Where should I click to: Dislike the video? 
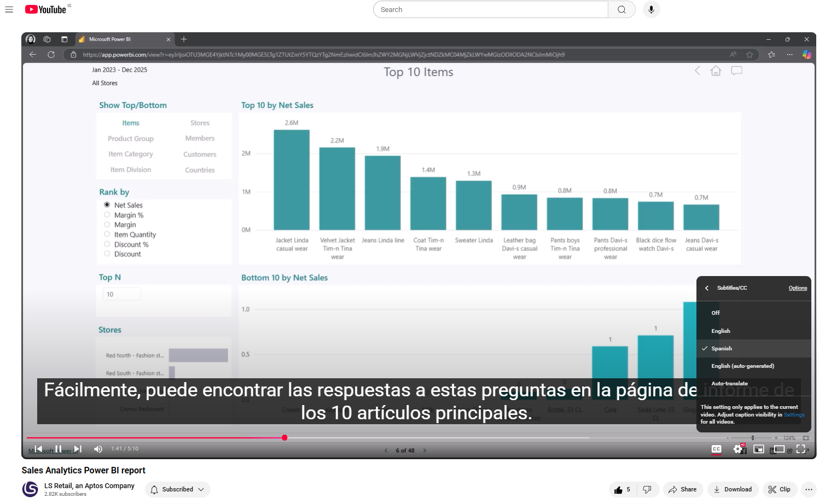pos(647,490)
